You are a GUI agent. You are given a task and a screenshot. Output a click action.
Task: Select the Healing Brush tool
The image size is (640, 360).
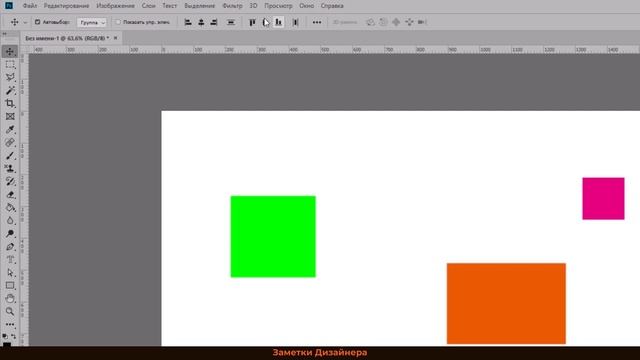[x=10, y=142]
